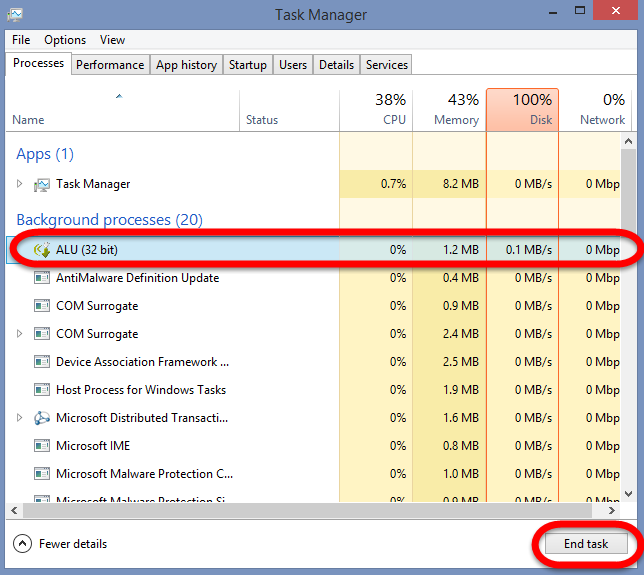Click the 0.1 MB/s disk value for ALU
Viewport: 644px width, 575px height.
529,250
